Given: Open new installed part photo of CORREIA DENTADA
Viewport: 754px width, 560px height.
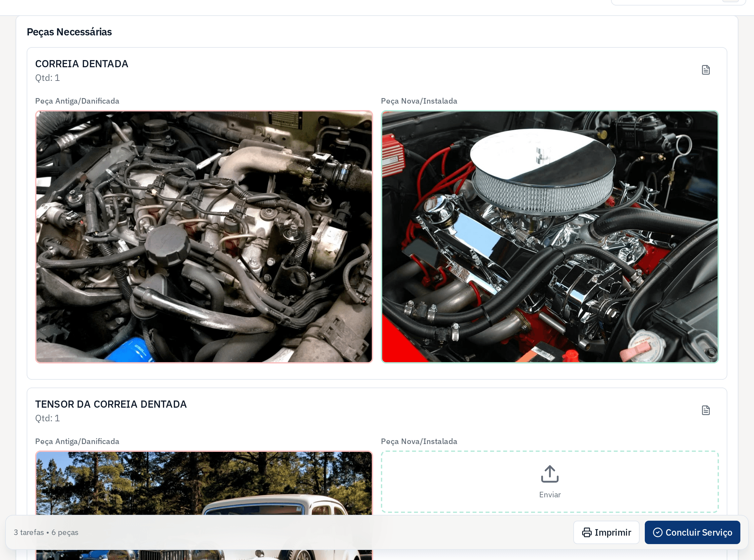Looking at the screenshot, I should [550, 237].
